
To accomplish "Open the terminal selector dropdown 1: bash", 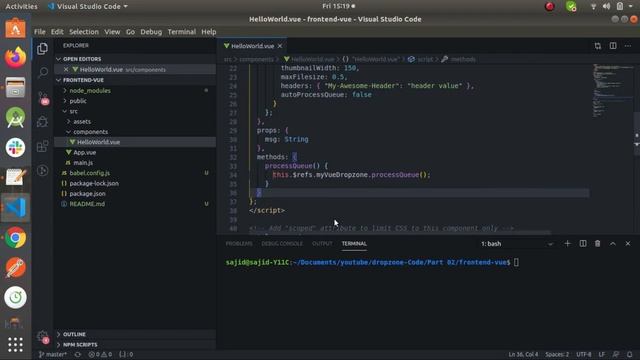I will [x=517, y=244].
